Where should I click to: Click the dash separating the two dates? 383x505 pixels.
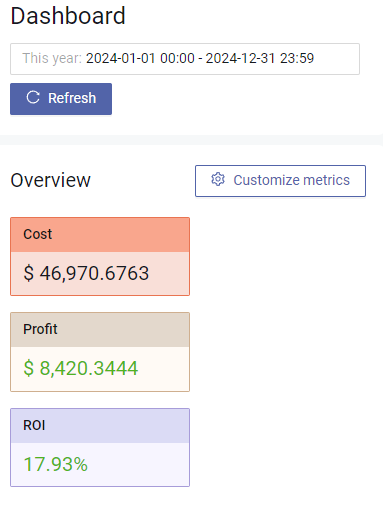[200, 59]
